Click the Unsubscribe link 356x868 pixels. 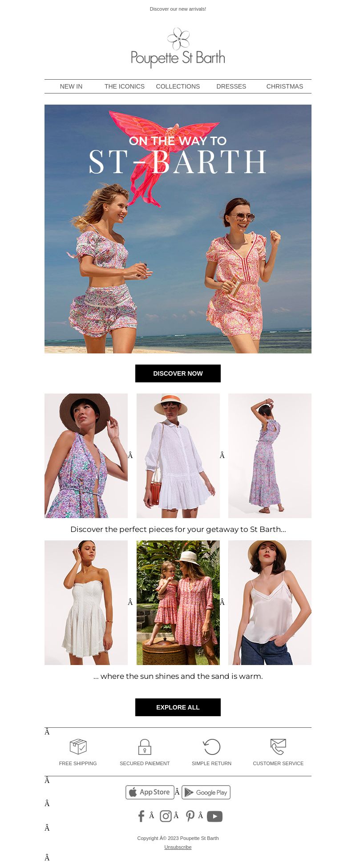coord(178,847)
